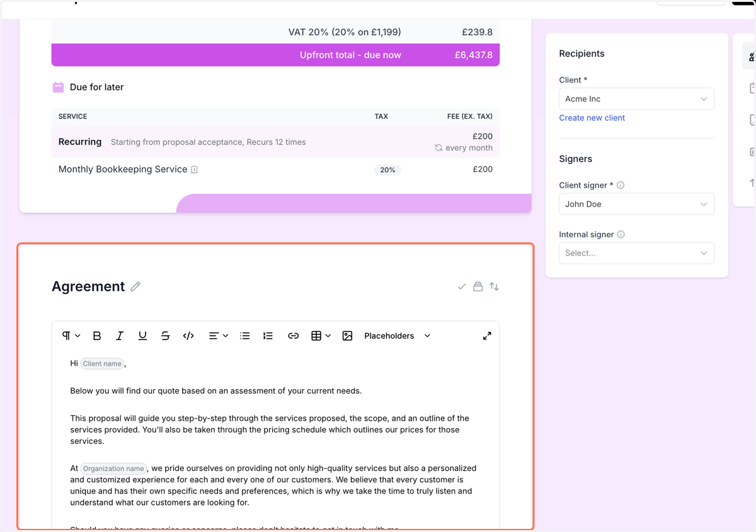The image size is (756, 532).
Task: Select the Organization name placeholder chip
Action: [113, 468]
